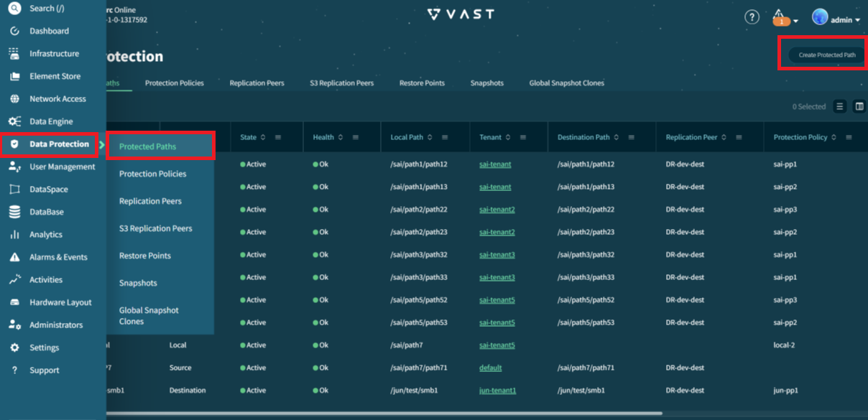Switch to the Restore Points tab
868x420 pixels.
coord(422,83)
